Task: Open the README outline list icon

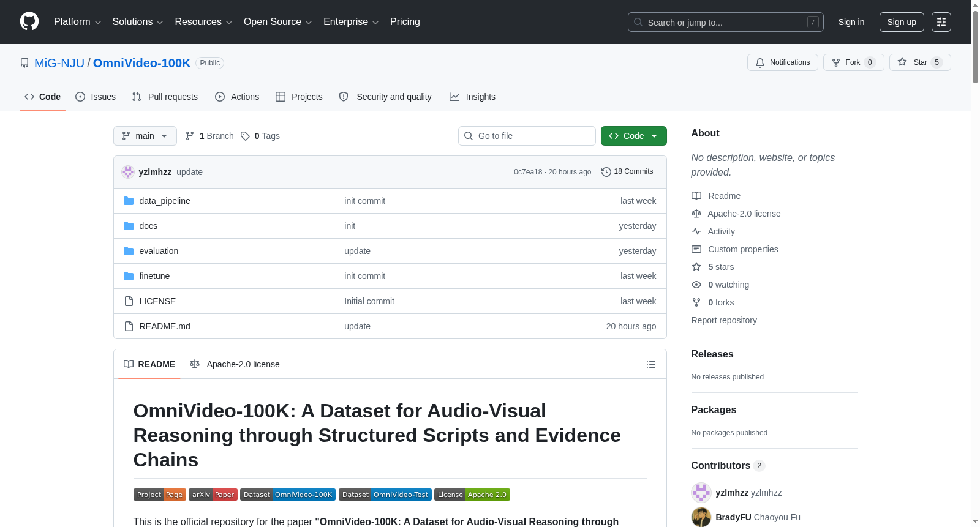Action: (x=651, y=364)
